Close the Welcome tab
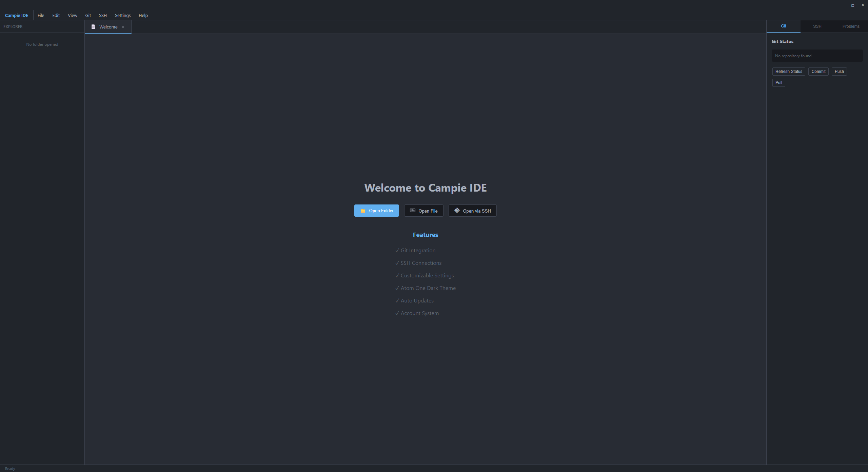868x472 pixels. pyautogui.click(x=123, y=27)
